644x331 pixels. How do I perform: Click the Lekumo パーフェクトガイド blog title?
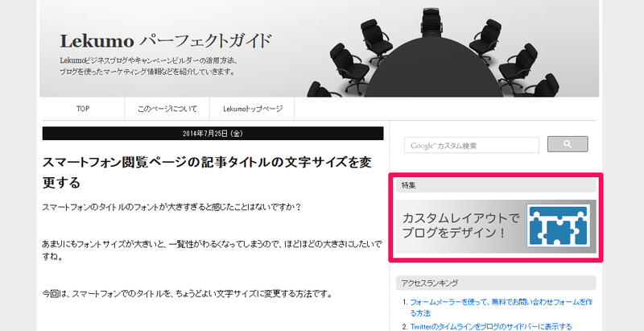pyautogui.click(x=166, y=41)
